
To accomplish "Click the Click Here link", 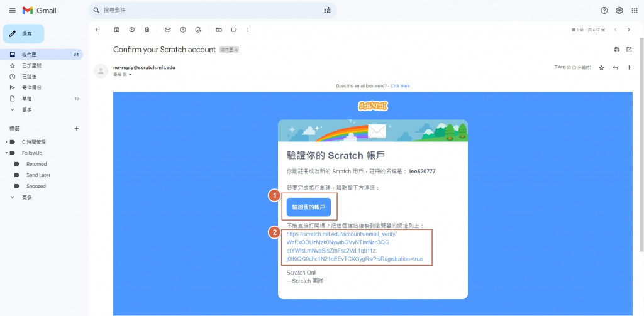I will (x=399, y=86).
